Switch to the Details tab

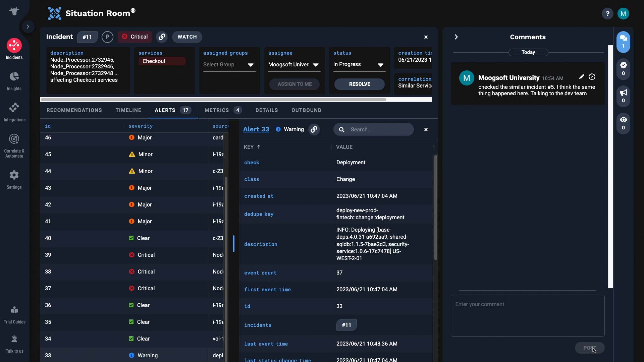[x=267, y=110]
